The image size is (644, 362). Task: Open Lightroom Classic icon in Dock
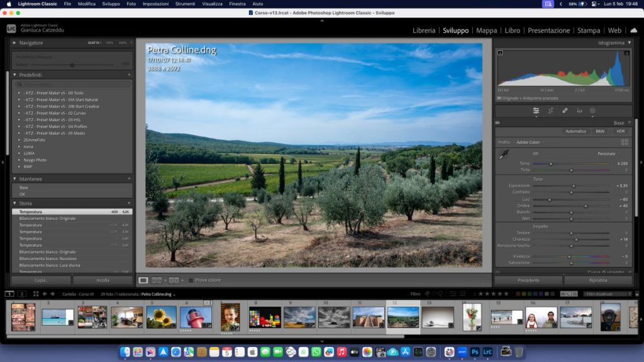coord(487,352)
